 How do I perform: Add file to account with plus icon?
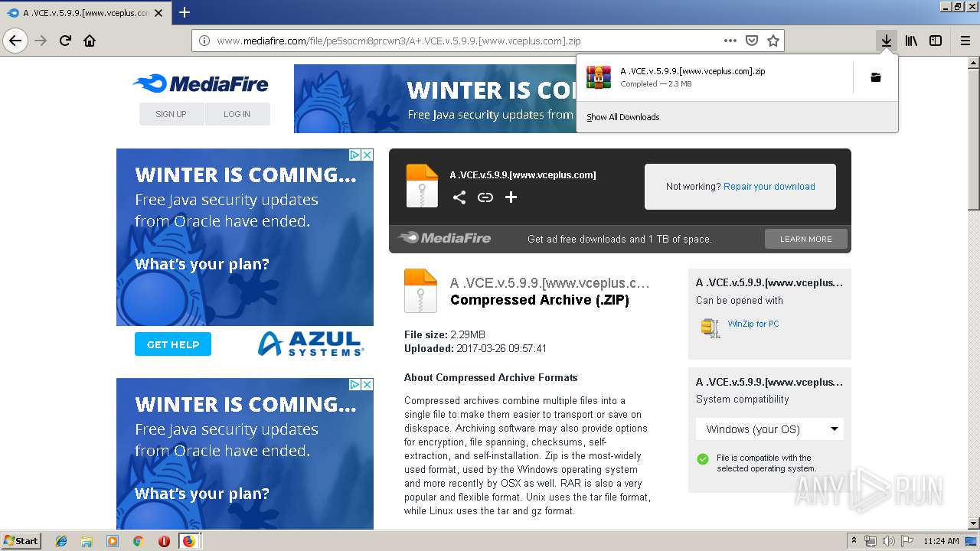click(x=511, y=197)
